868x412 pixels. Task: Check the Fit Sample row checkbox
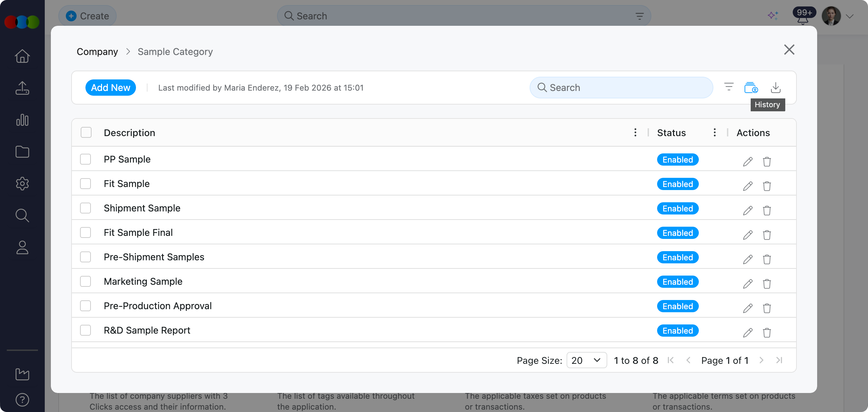pyautogui.click(x=85, y=184)
